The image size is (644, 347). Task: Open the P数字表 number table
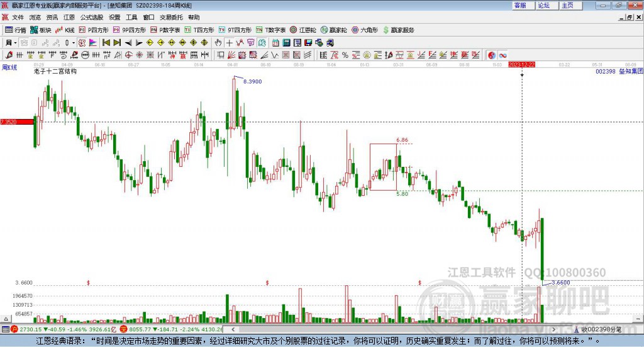pyautogui.click(x=165, y=30)
